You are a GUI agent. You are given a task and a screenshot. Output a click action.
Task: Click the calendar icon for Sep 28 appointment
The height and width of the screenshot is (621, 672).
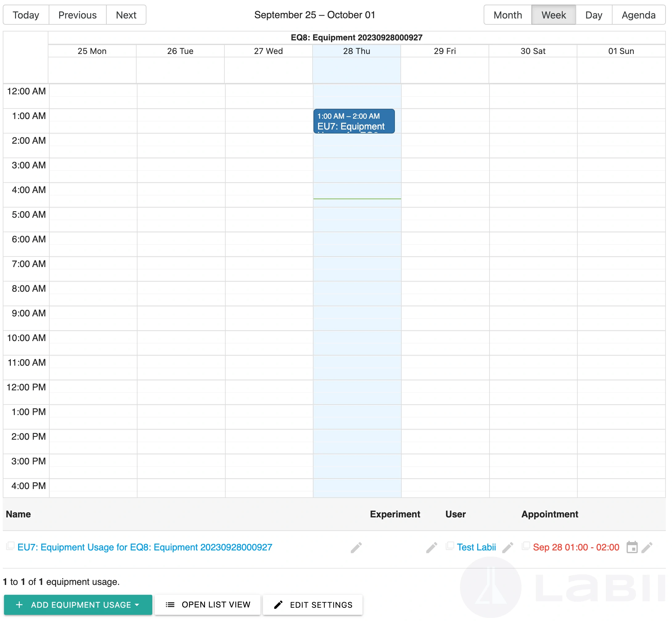(632, 547)
